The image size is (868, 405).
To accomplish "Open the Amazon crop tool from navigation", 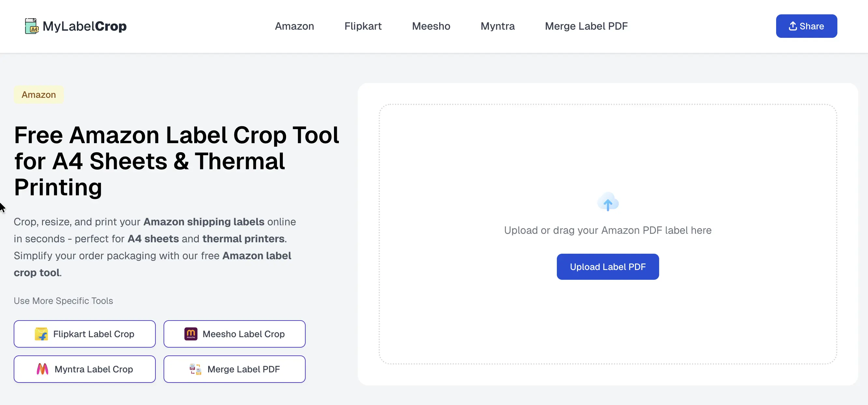I will (294, 26).
